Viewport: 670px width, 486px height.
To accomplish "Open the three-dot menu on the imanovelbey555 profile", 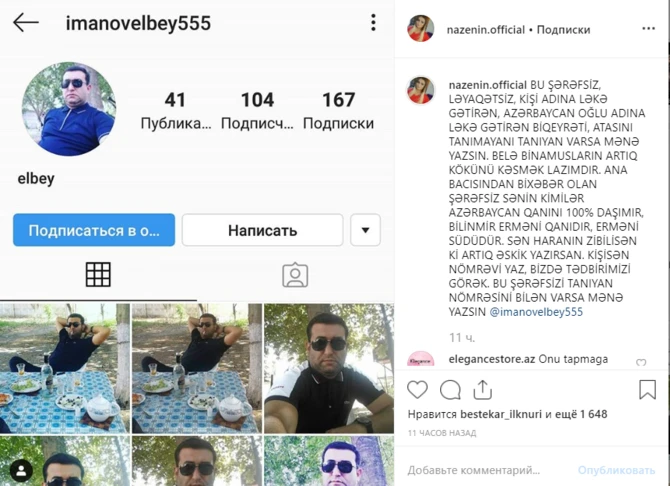I will 373,22.
